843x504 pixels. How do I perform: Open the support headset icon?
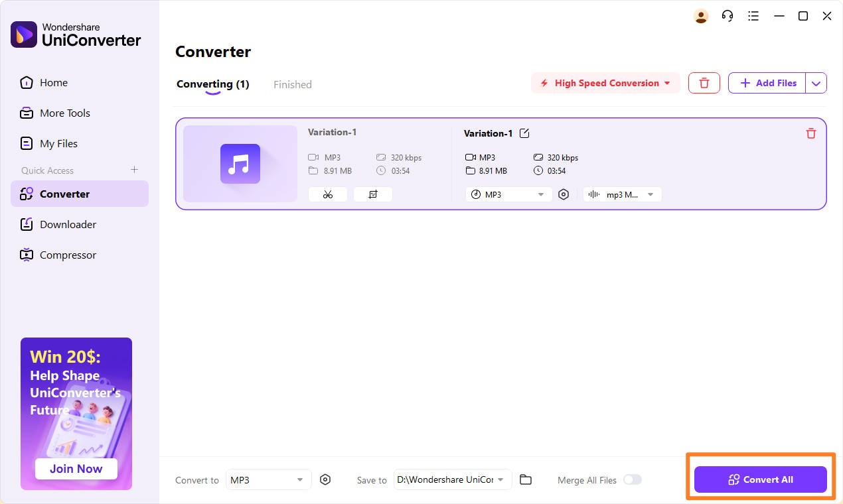(728, 16)
